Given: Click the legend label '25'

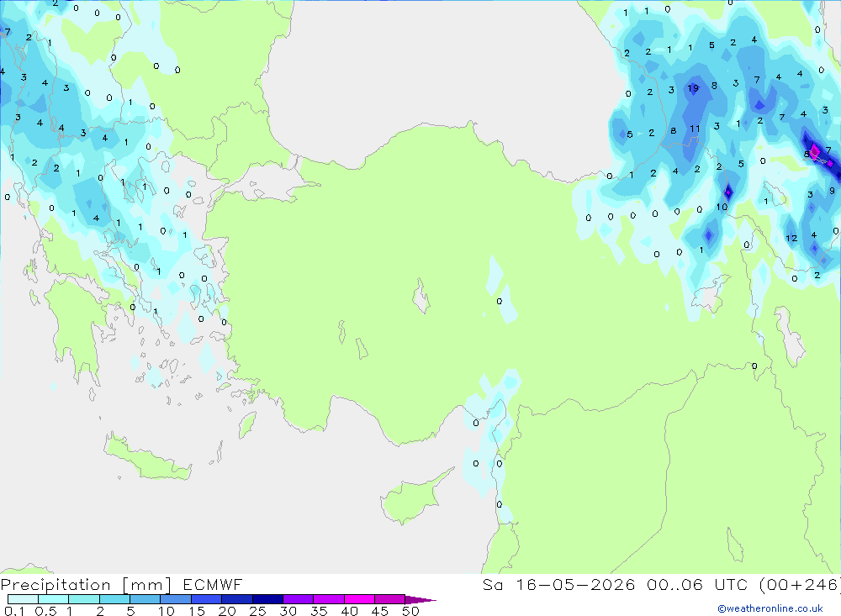Looking at the screenshot, I should tap(258, 611).
